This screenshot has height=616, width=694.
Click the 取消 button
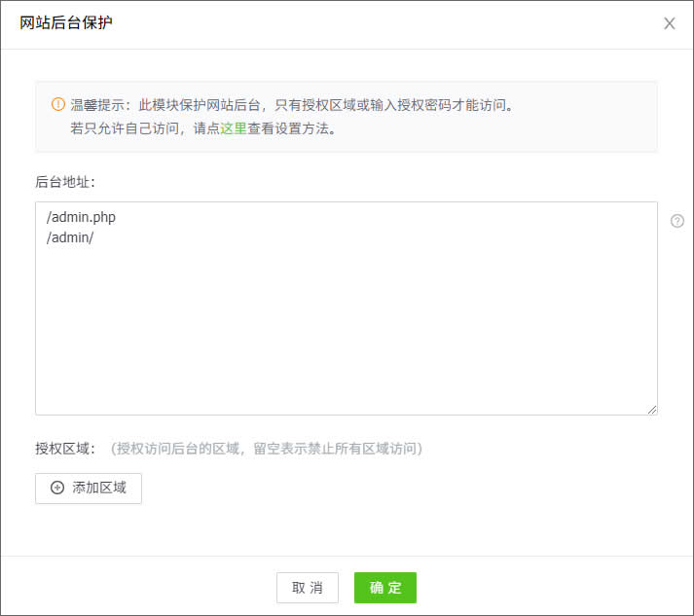tap(308, 588)
